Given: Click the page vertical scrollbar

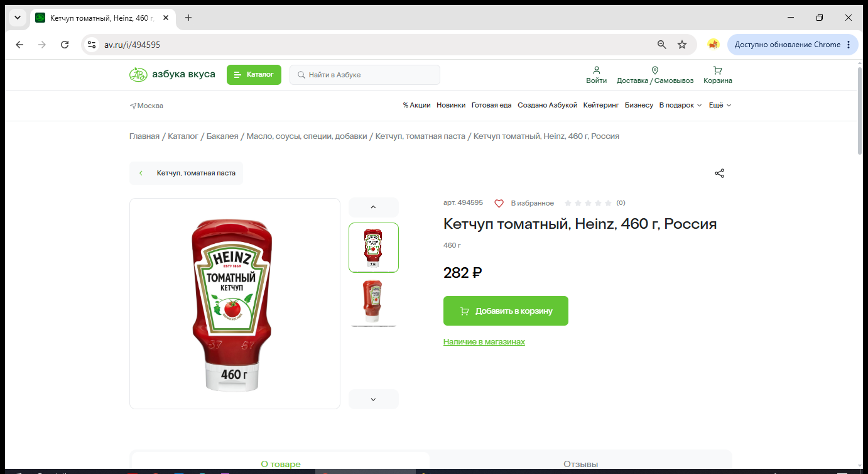Looking at the screenshot, I should point(860,111).
